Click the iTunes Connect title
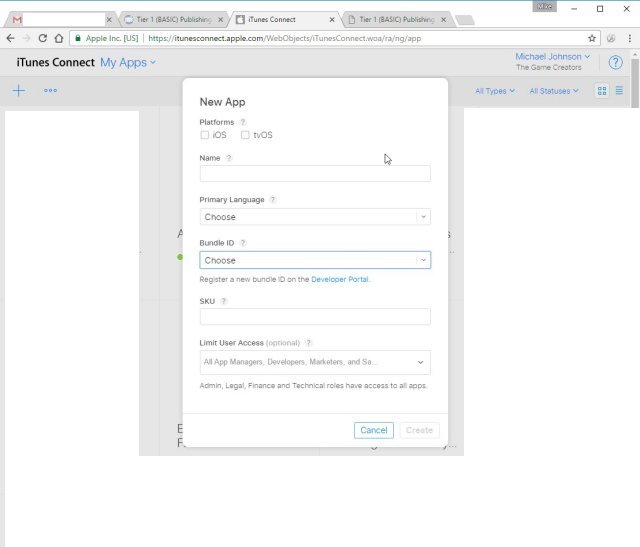 (56, 62)
